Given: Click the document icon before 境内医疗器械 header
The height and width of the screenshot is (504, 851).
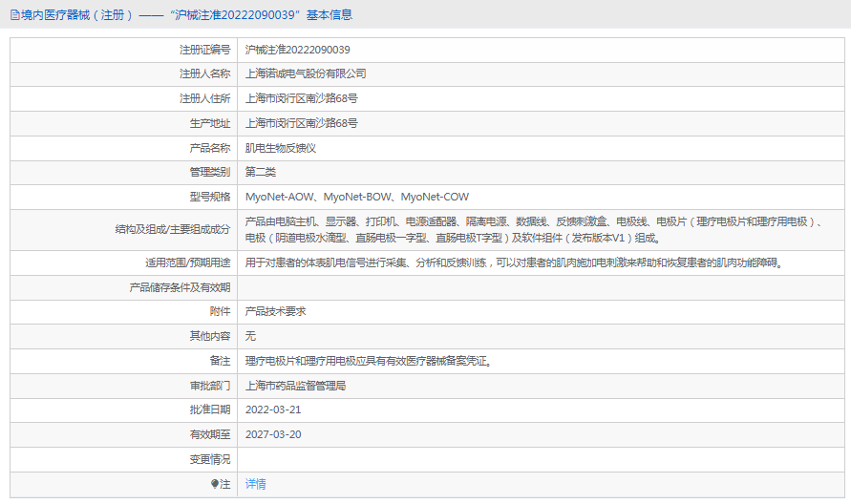Looking at the screenshot, I should [15, 15].
